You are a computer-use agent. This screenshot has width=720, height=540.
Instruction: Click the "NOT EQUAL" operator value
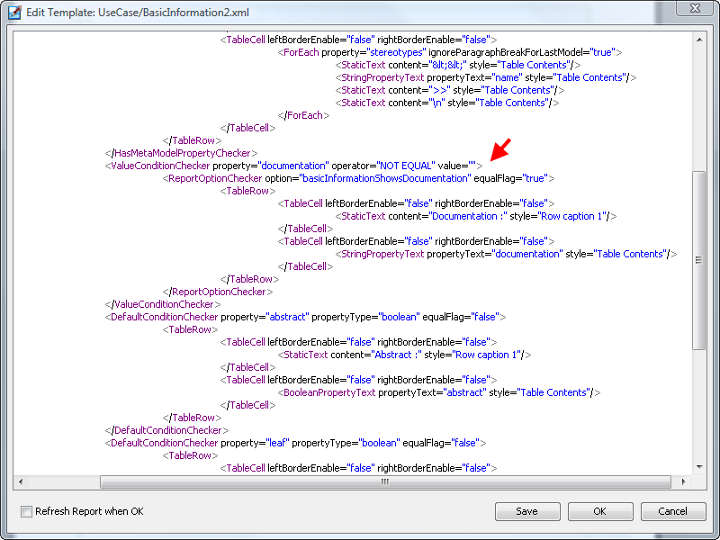[405, 166]
